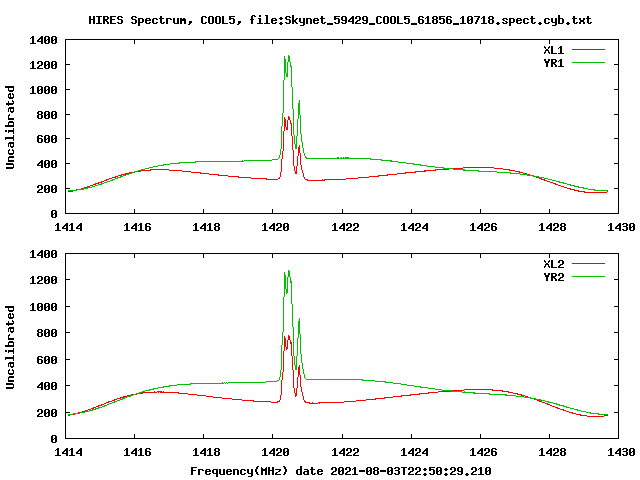Click the red line sample beside XL2

click(588, 264)
